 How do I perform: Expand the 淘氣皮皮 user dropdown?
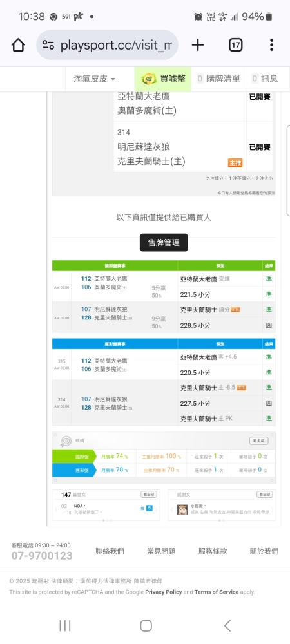click(x=95, y=79)
